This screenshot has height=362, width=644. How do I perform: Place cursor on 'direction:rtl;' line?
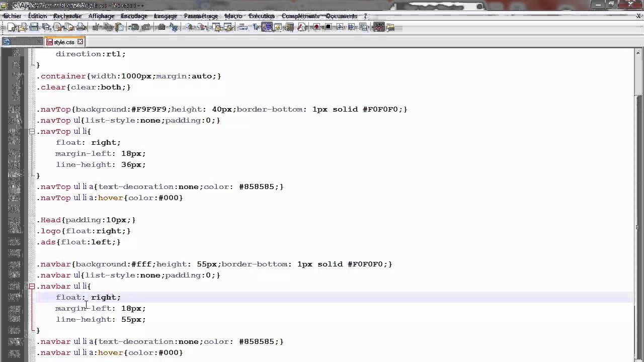91,54
